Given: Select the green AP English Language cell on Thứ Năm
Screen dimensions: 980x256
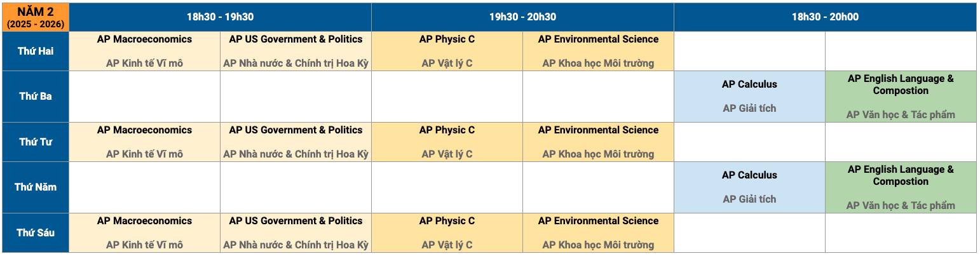Looking at the screenshot, I should 901,187.
